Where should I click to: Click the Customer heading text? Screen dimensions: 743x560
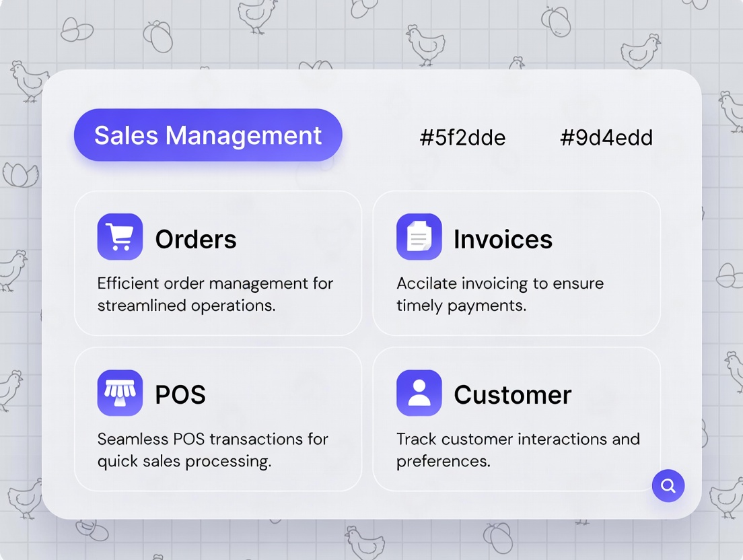[x=512, y=395]
